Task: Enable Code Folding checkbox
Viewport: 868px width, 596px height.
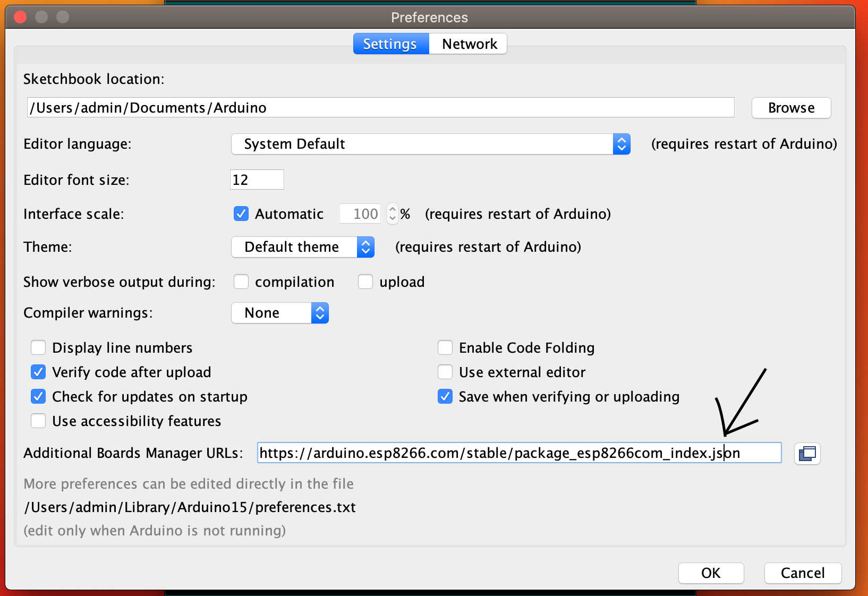Action: 445,348
